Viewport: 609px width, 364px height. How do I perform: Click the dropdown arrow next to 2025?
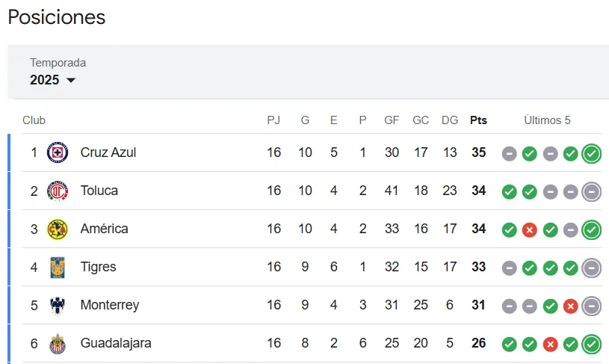coord(71,81)
